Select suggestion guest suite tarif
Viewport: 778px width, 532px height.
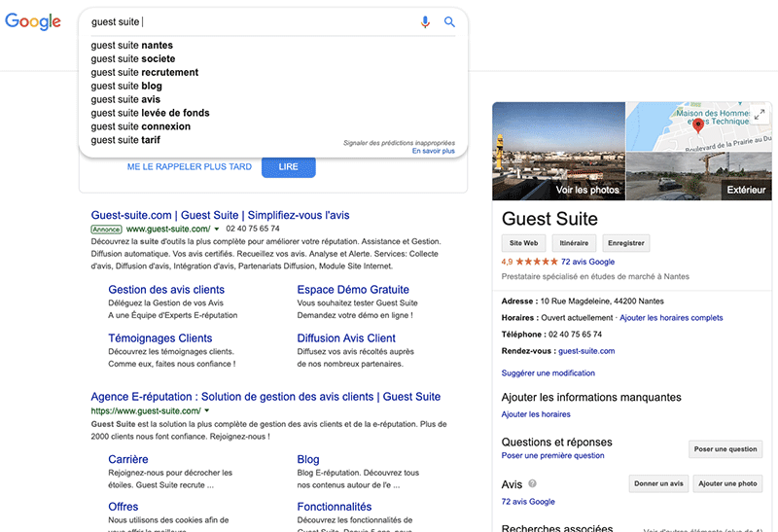click(x=125, y=140)
